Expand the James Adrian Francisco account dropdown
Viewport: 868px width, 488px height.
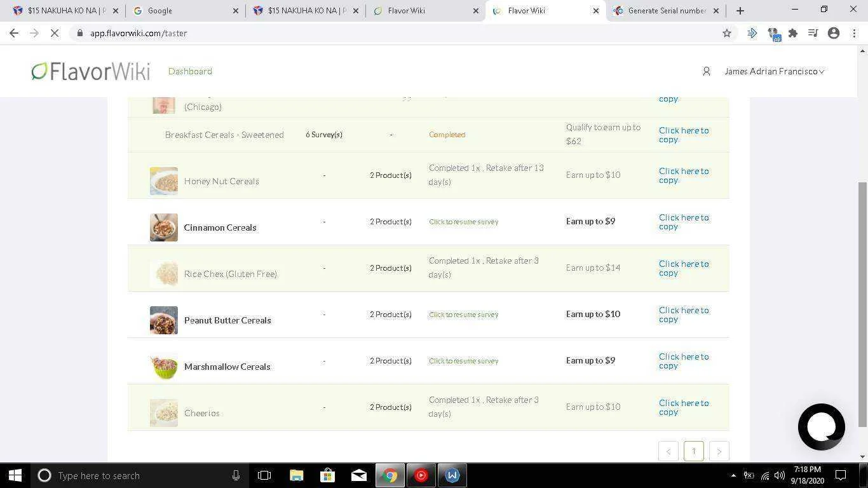774,71
